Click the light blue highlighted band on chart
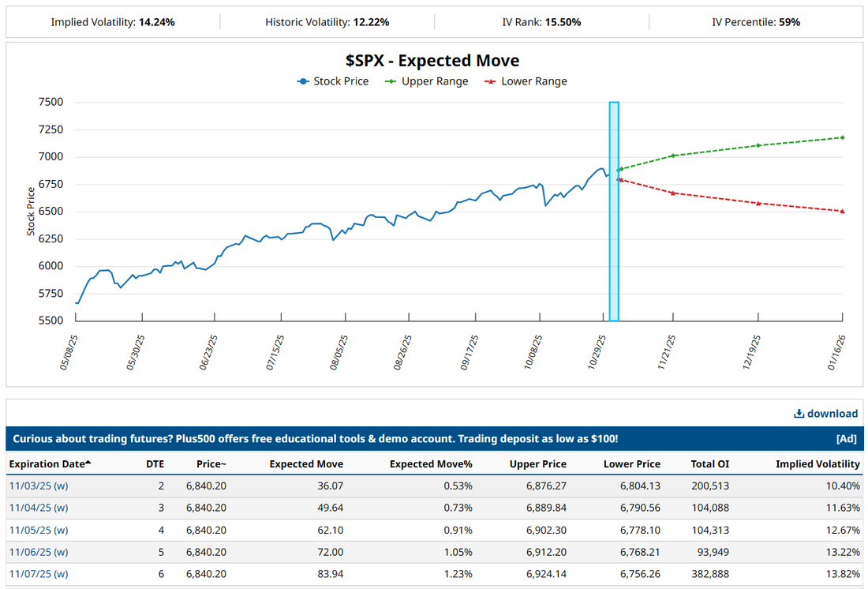 (614, 237)
